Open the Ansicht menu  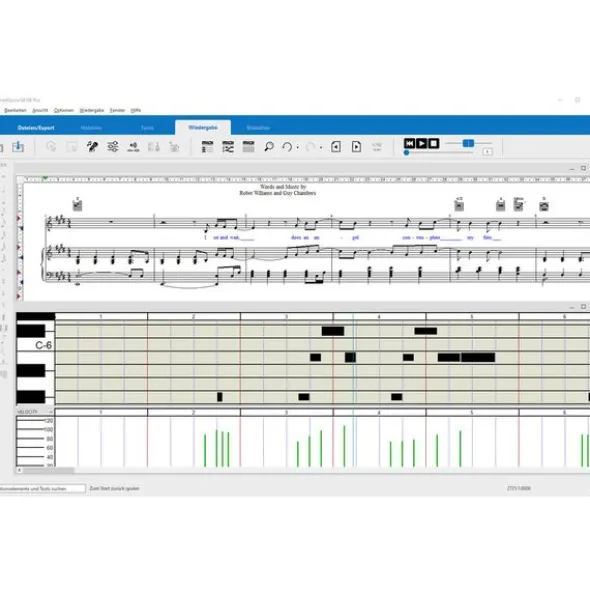40,110
